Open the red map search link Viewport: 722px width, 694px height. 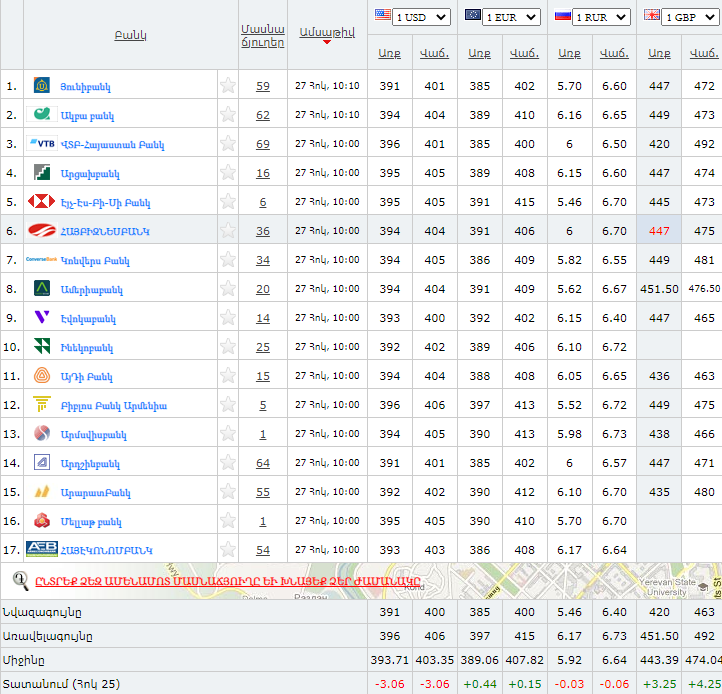coord(228,581)
